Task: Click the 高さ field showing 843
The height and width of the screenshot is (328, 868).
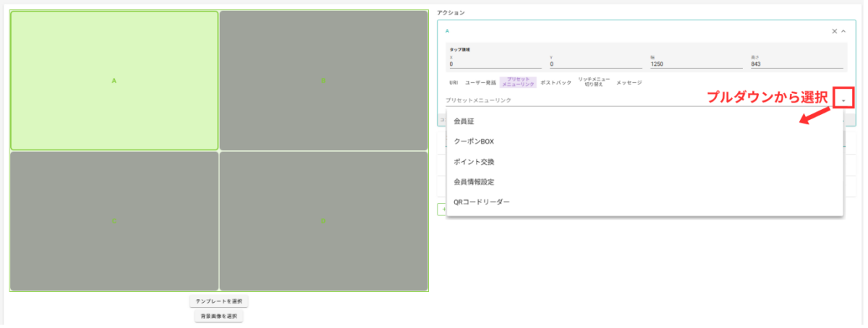Action: pyautogui.click(x=796, y=64)
